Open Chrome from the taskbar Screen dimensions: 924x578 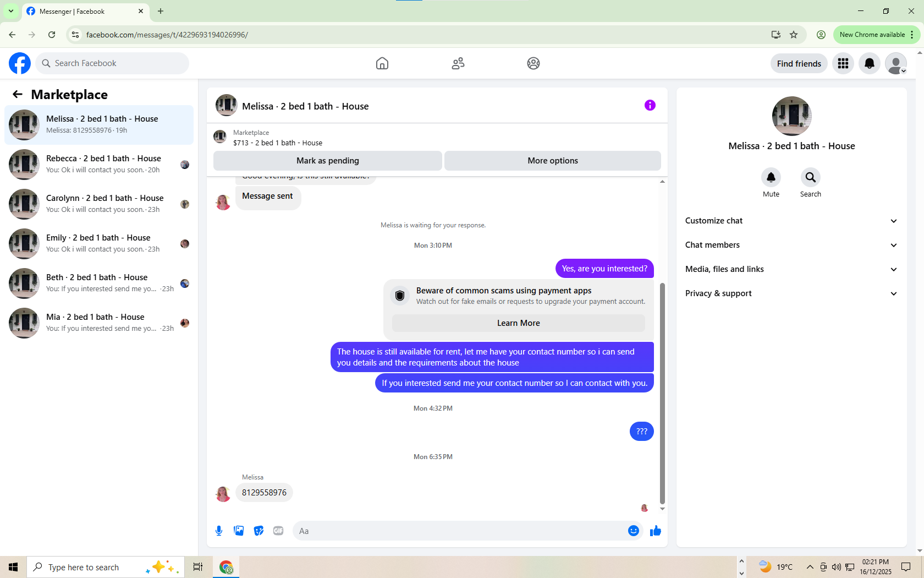[x=226, y=567]
